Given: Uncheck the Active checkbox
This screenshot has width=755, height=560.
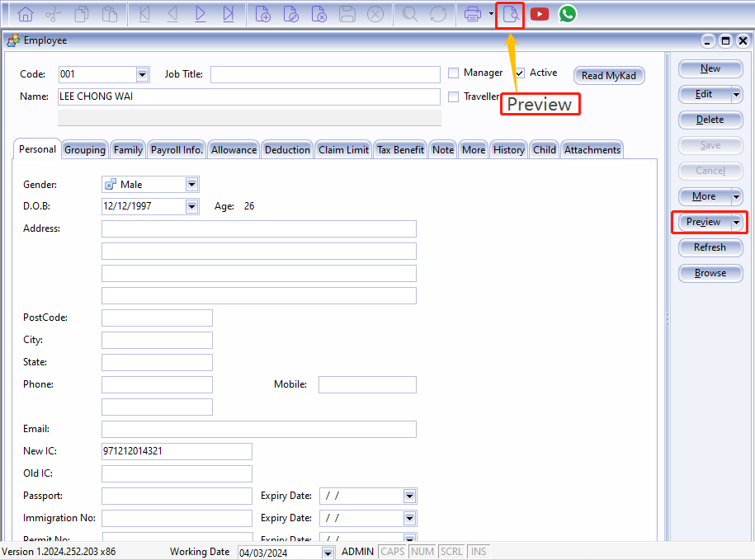Looking at the screenshot, I should click(x=519, y=73).
